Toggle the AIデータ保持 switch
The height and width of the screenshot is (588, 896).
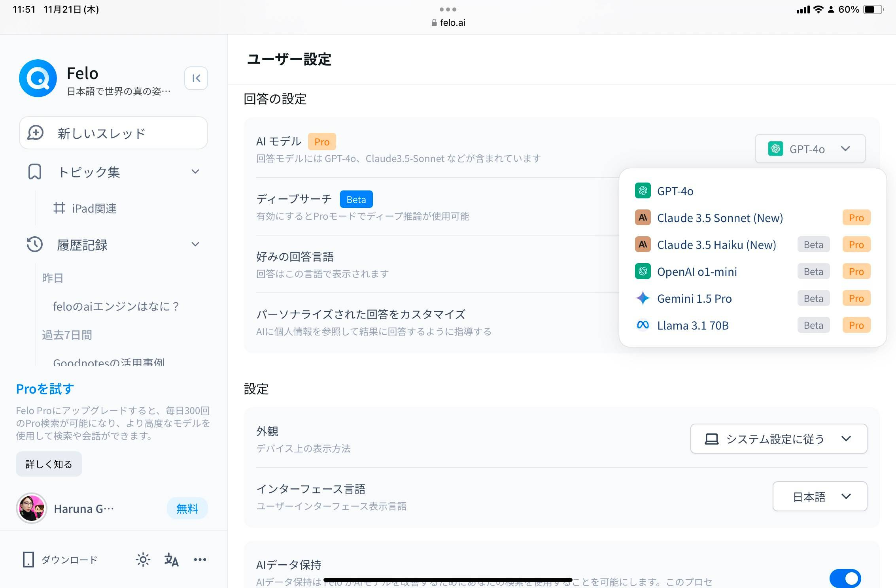[845, 579]
